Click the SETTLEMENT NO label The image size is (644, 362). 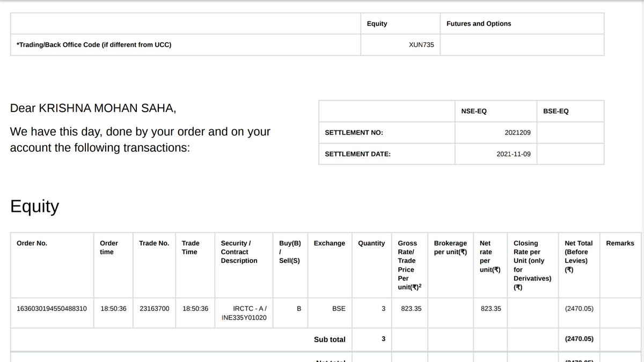click(354, 133)
